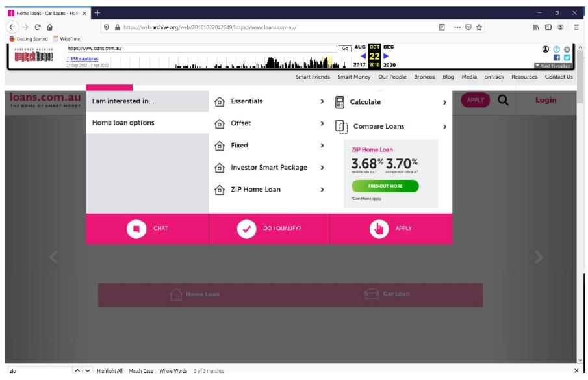Toggle Highlight All in find bar
Viewport: 588px width, 380px height.
pos(110,371)
